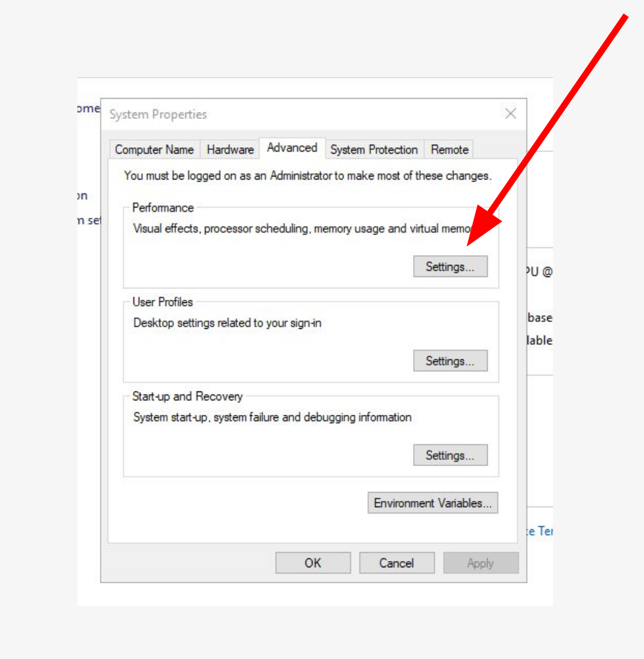Open the Environment Variables dialog
The image size is (644, 659).
(x=433, y=503)
